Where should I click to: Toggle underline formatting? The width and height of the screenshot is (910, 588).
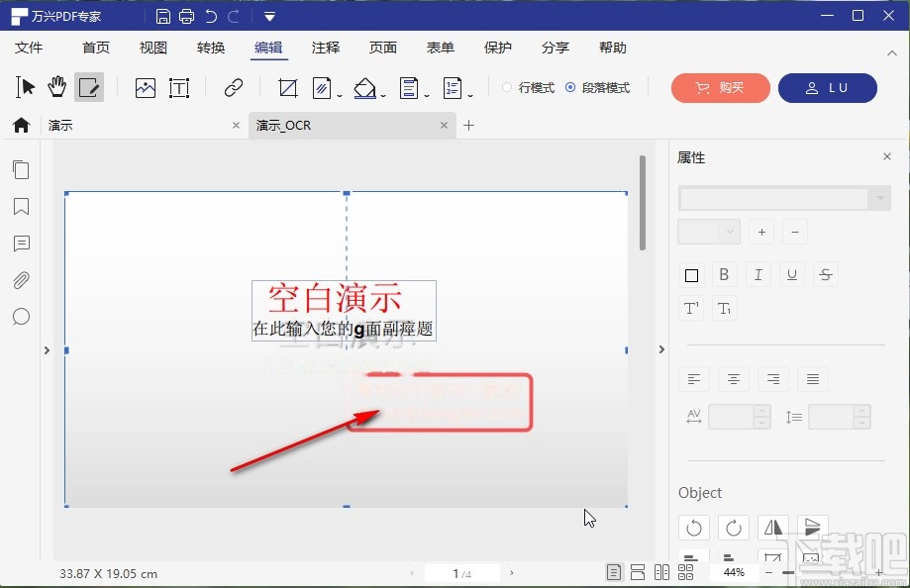coord(791,274)
